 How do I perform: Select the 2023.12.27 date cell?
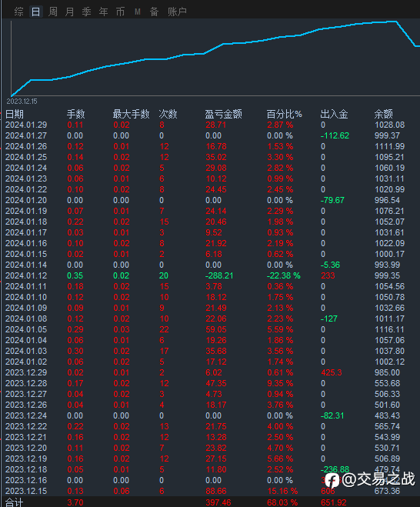(26, 394)
